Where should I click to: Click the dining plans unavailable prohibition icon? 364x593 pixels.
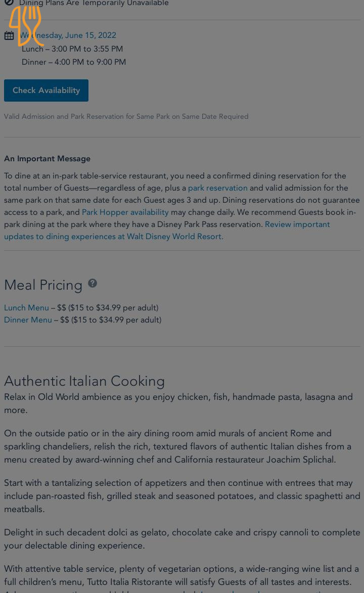tap(9, 3)
